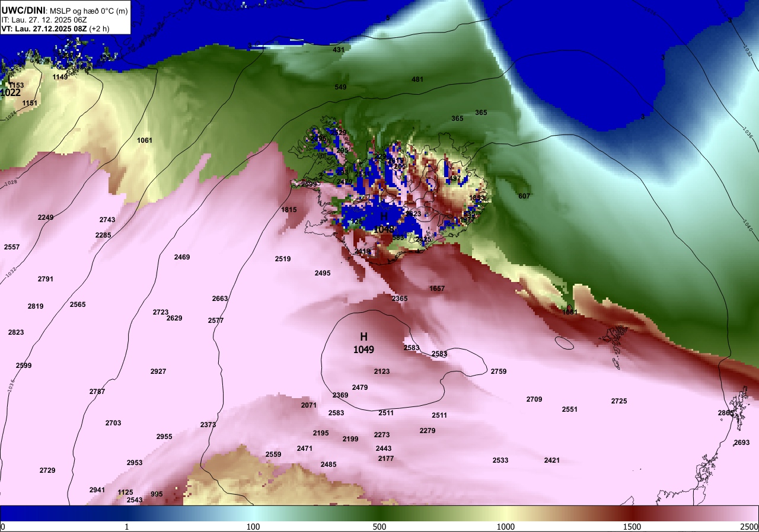Click the 1040 isobar label

[x=747, y=225]
